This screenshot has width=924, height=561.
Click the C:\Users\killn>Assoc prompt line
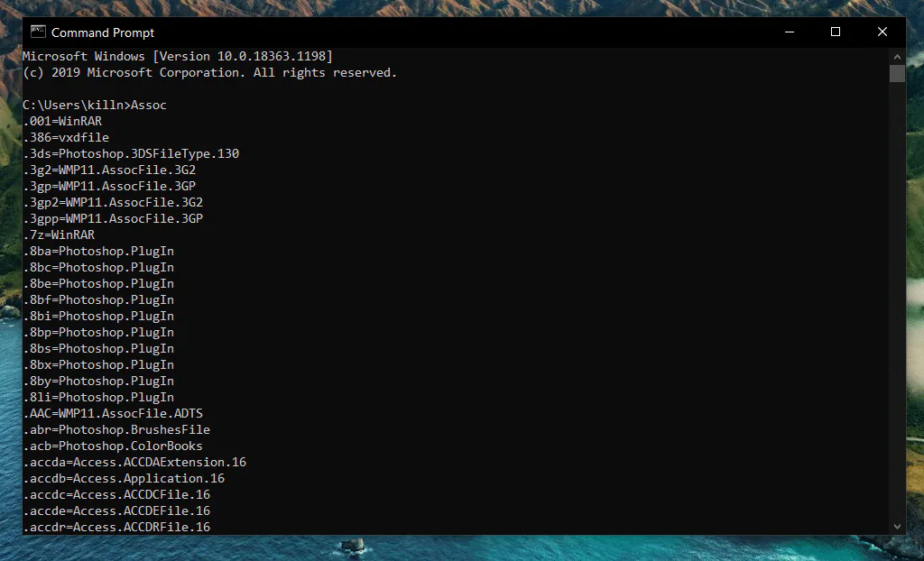pos(94,105)
